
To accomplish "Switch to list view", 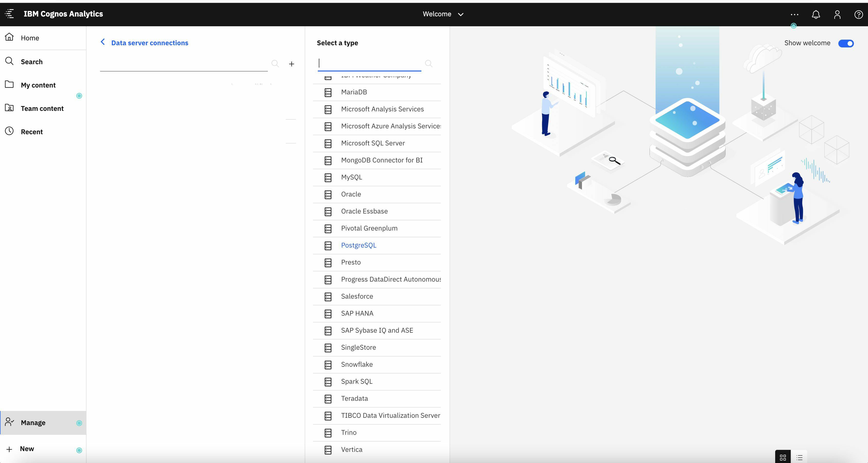I will coord(799,457).
